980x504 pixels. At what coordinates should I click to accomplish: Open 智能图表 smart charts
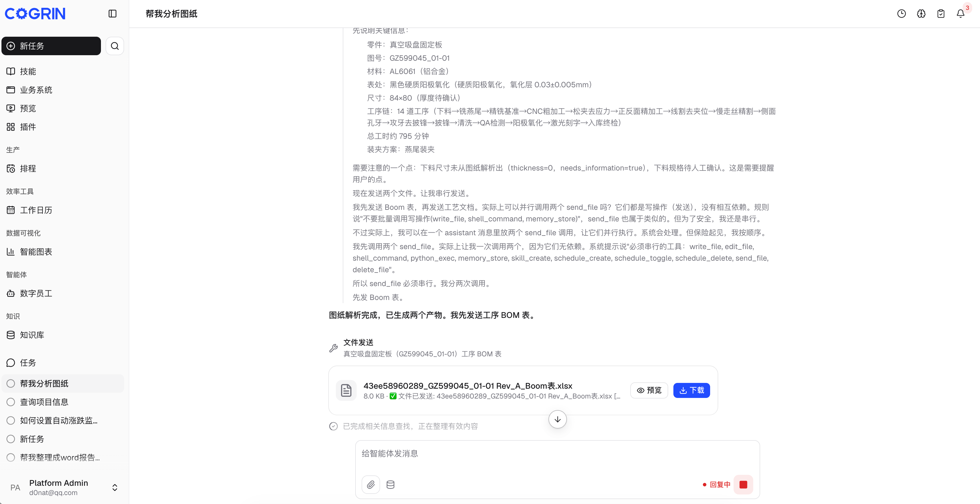(x=63, y=252)
